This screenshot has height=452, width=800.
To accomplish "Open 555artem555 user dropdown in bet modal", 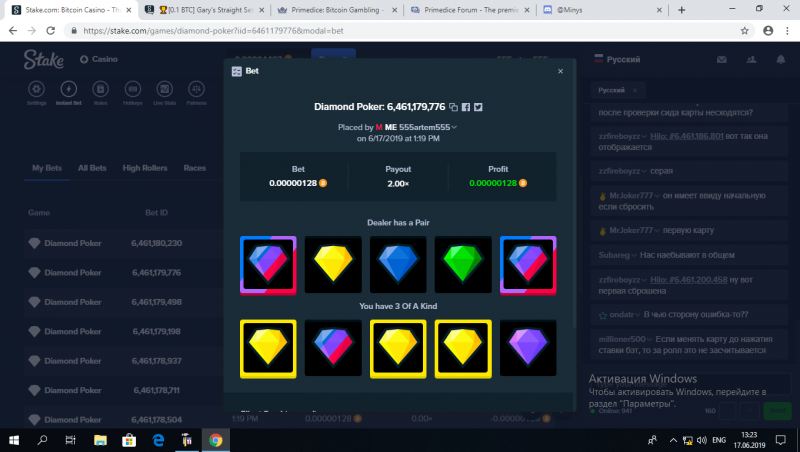I will [x=428, y=127].
